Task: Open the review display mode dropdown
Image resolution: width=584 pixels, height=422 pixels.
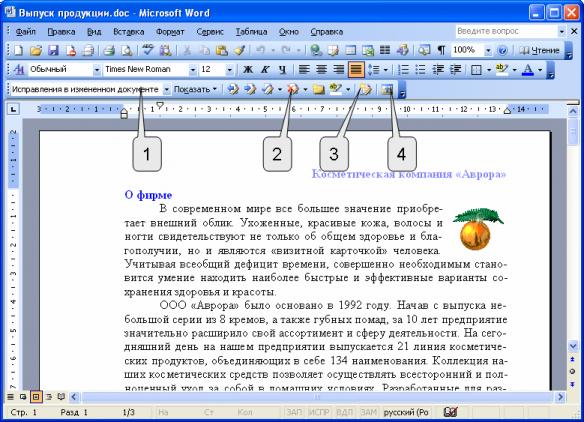Action: [167, 89]
